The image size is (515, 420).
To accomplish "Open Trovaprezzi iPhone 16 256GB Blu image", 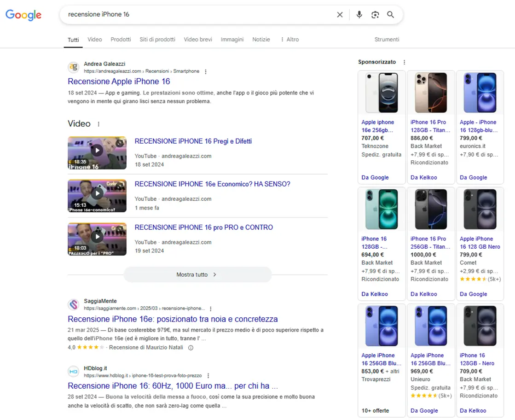I will [382, 326].
